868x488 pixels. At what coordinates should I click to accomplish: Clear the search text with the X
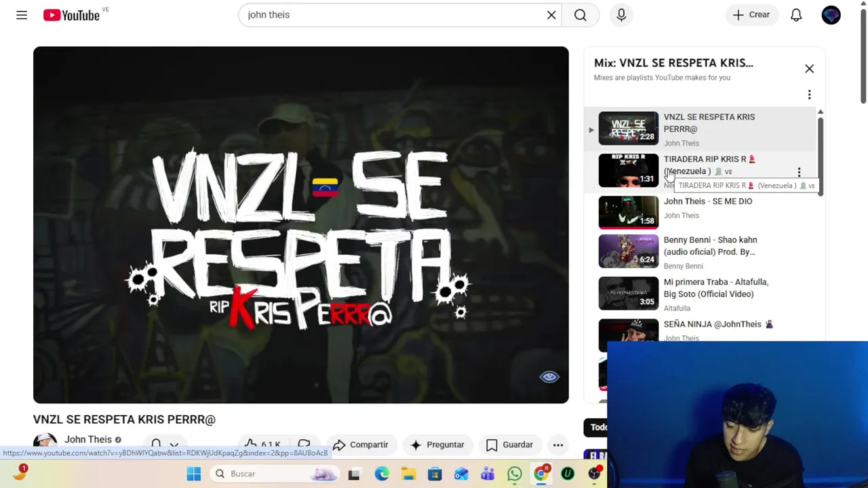pyautogui.click(x=551, y=15)
